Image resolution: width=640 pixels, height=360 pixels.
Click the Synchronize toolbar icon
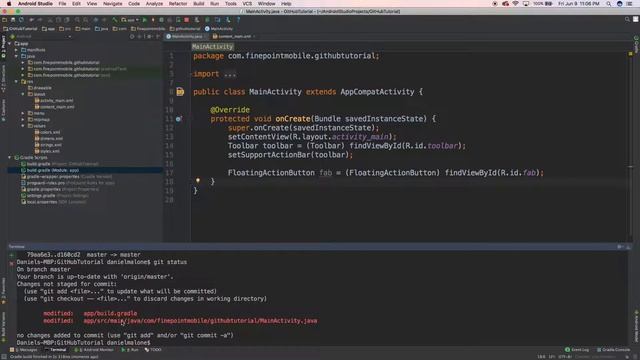21,20
